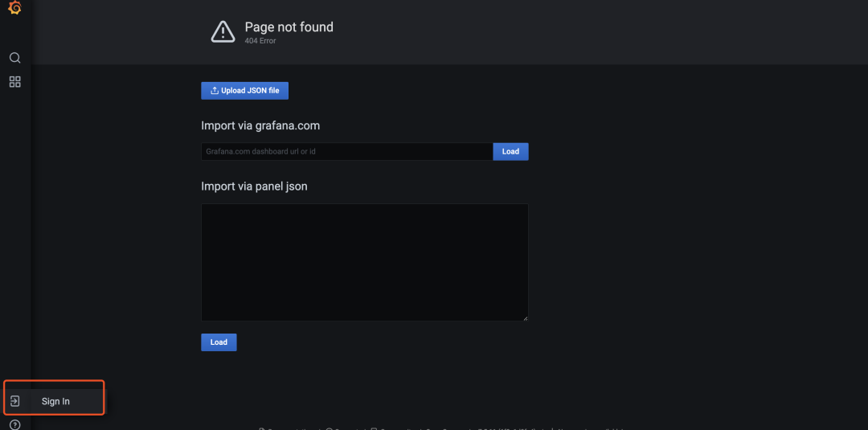Click the 404 Error subtitle text
868x430 pixels.
point(260,41)
